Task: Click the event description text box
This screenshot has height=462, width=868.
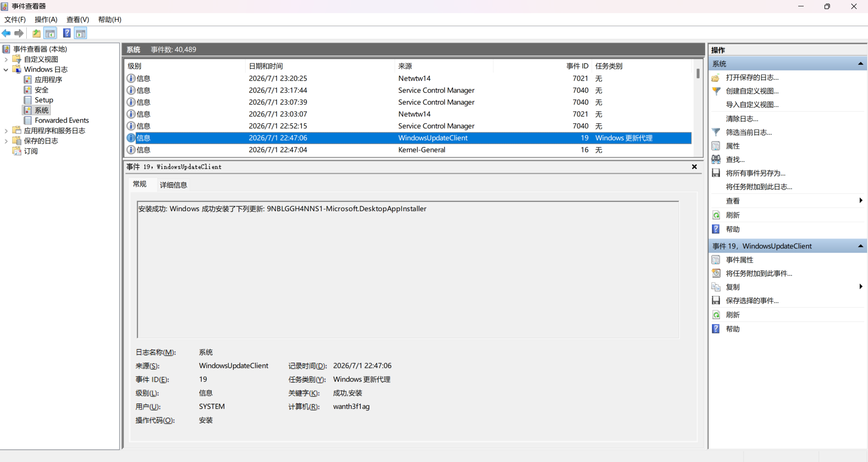Action: [x=408, y=269]
